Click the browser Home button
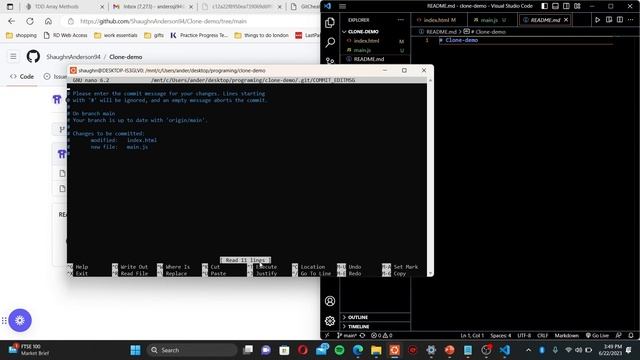This screenshot has width=640, height=360. [x=48, y=21]
